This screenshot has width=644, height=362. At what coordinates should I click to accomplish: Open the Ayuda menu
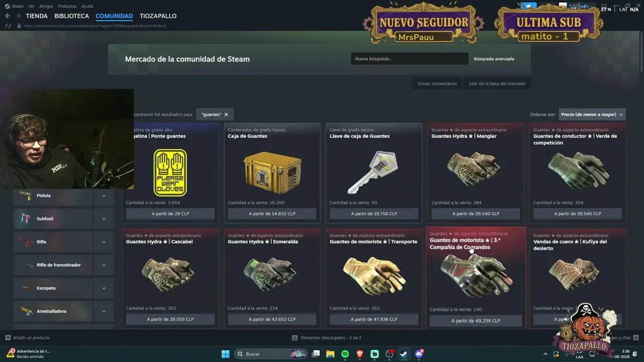pyautogui.click(x=87, y=7)
